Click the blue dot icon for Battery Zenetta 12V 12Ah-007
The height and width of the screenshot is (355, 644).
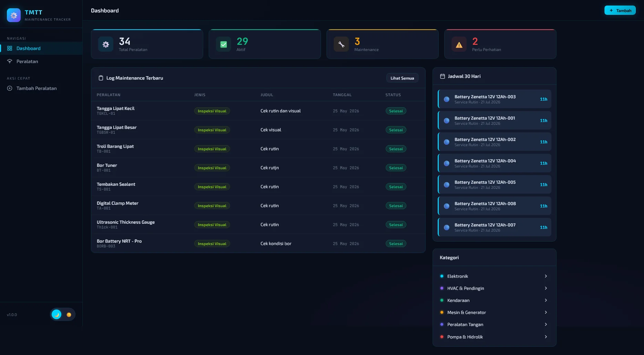[447, 227]
